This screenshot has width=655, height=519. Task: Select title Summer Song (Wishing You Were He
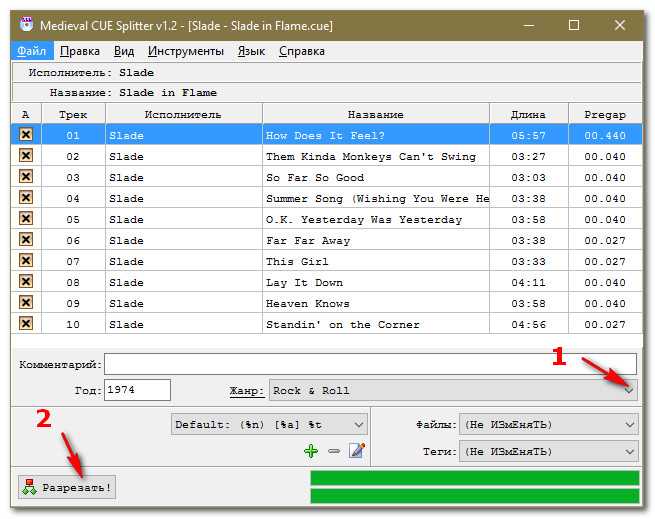click(377, 198)
